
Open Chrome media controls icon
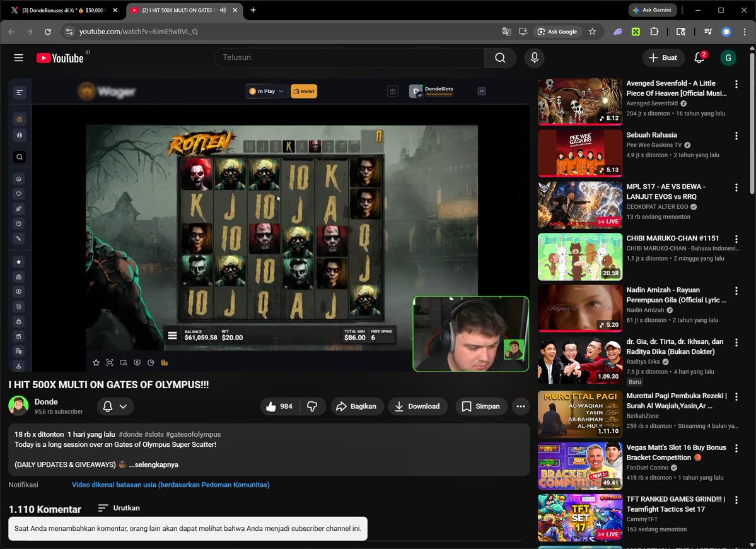pos(708,32)
